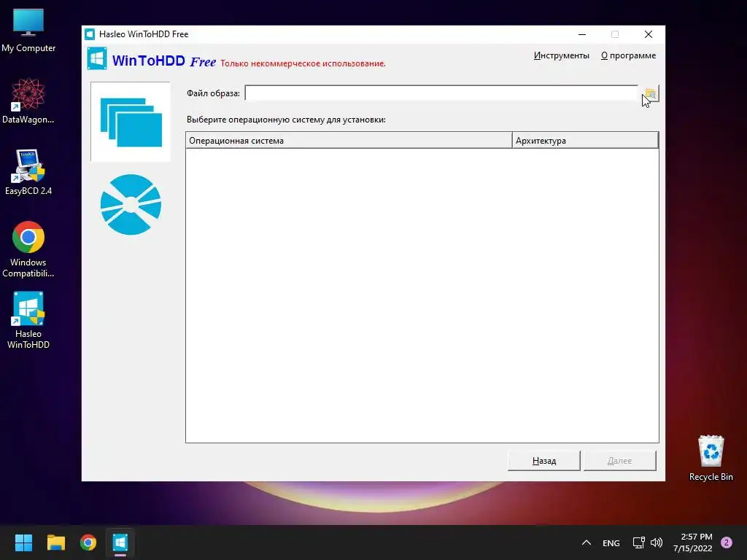Open the clock and date panel
The height and width of the screenshot is (560, 747).
(693, 542)
